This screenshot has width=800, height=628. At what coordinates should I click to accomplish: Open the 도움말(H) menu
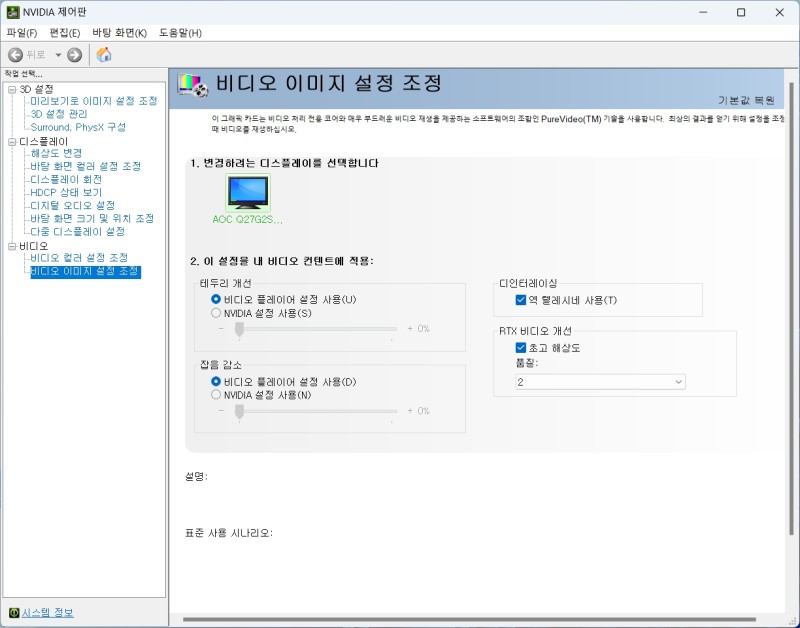(x=181, y=33)
